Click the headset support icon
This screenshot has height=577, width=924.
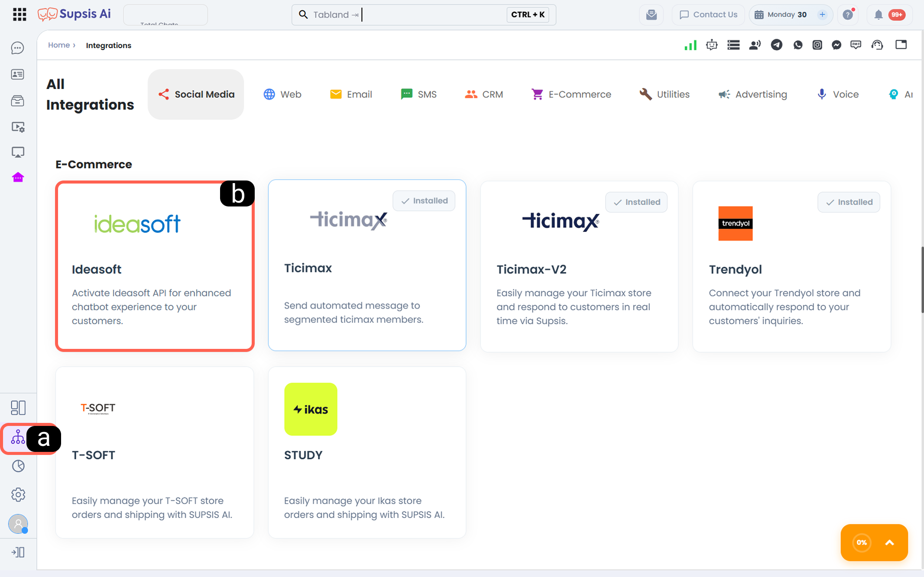pyautogui.click(x=877, y=45)
